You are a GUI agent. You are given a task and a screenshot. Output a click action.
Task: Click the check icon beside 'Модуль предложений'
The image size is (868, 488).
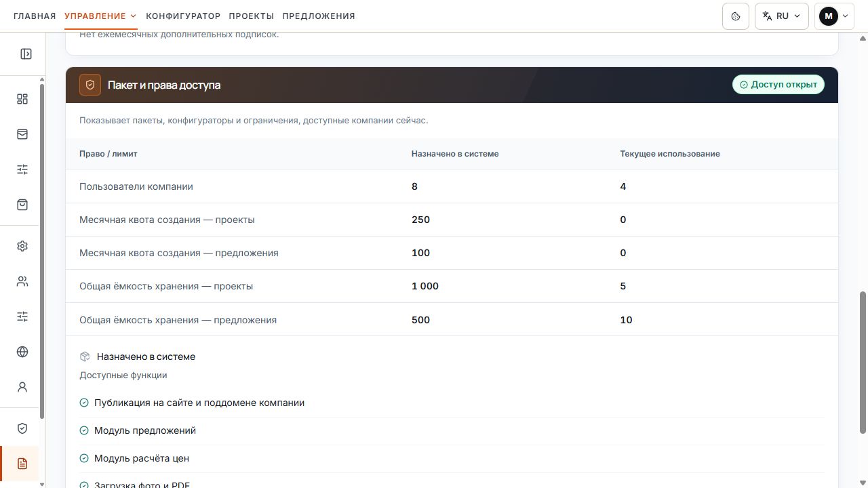pyautogui.click(x=84, y=430)
